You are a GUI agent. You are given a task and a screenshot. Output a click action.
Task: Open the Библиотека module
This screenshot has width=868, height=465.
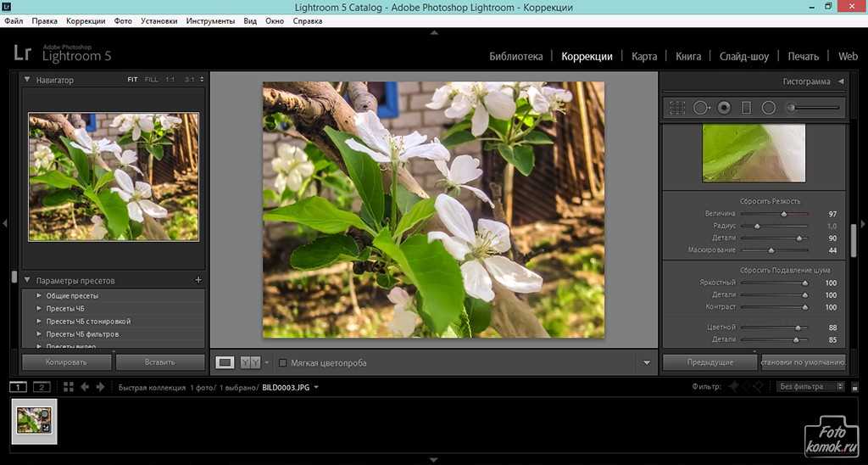tap(515, 56)
